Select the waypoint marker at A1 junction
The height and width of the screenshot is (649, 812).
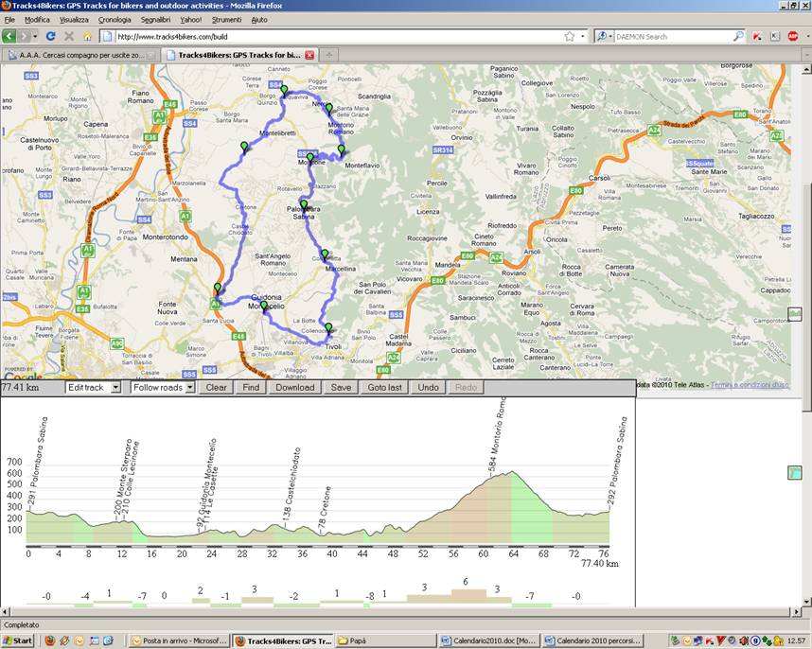[x=218, y=289]
